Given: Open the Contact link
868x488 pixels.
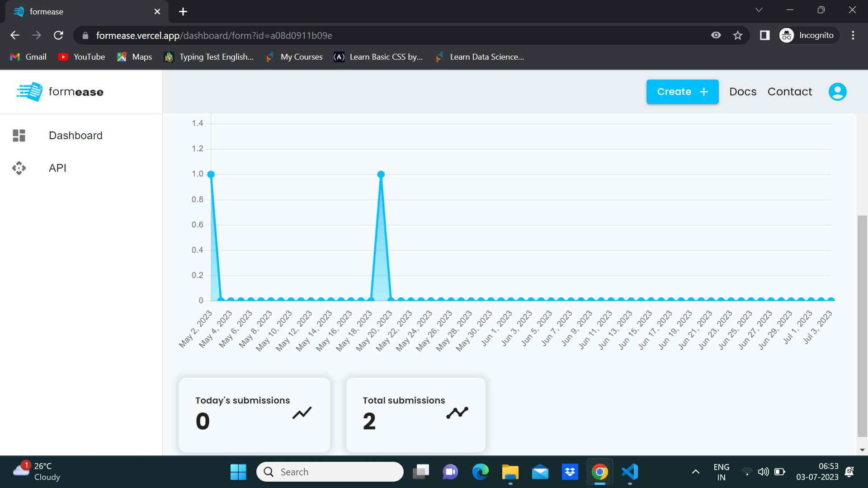Looking at the screenshot, I should tap(790, 92).
